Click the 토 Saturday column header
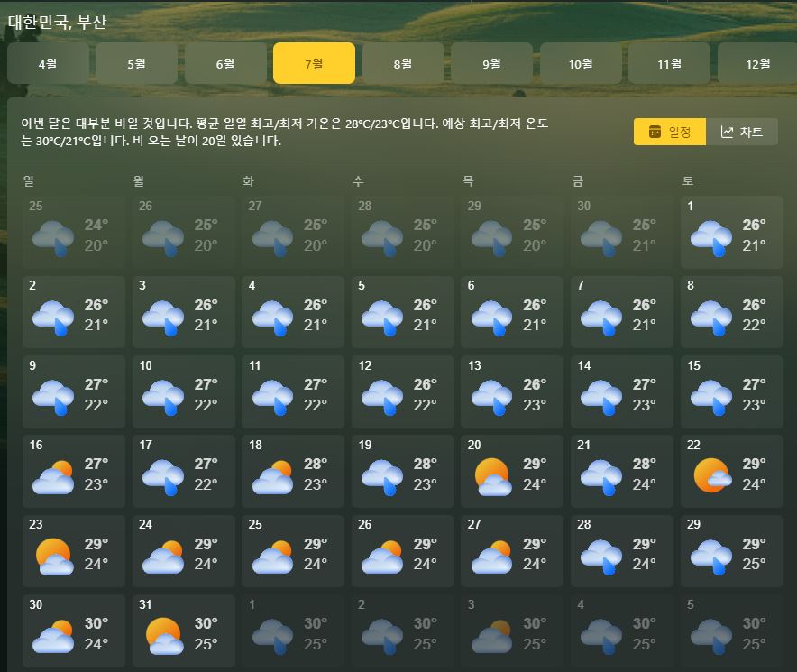The image size is (797, 672). [687, 180]
